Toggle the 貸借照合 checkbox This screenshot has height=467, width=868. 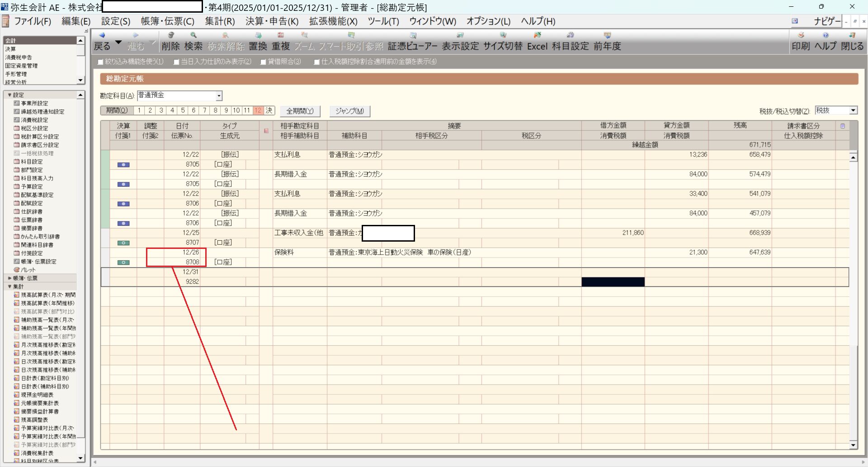[264, 62]
